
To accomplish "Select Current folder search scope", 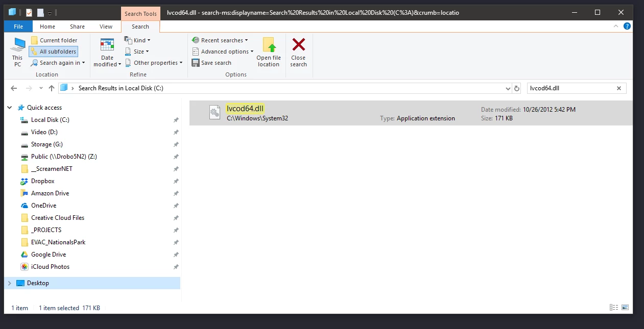I will click(x=54, y=40).
